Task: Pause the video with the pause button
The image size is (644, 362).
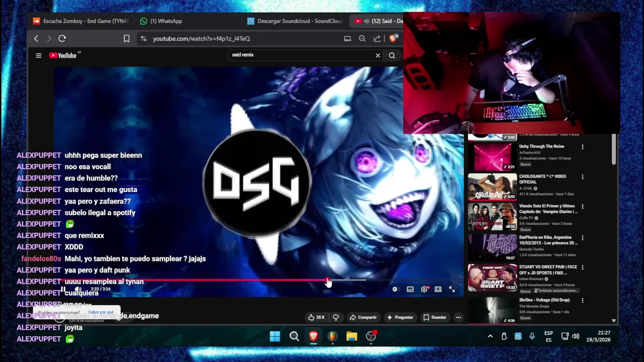Action: coord(63,289)
